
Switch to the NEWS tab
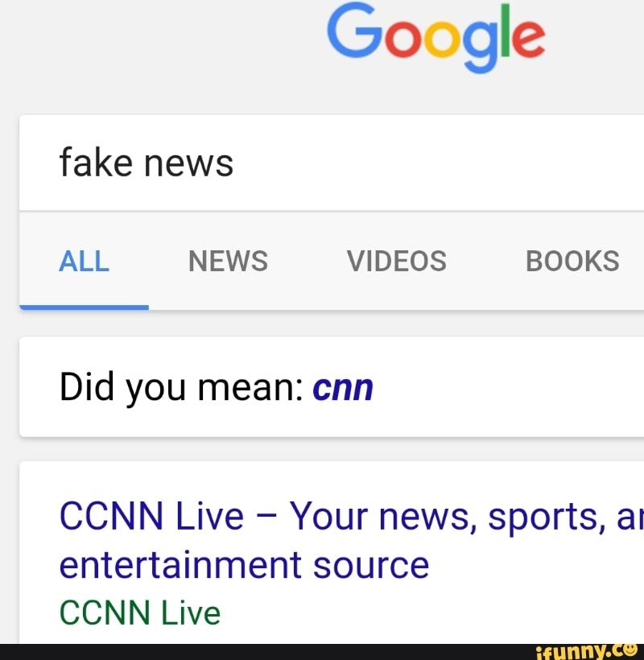point(228,260)
